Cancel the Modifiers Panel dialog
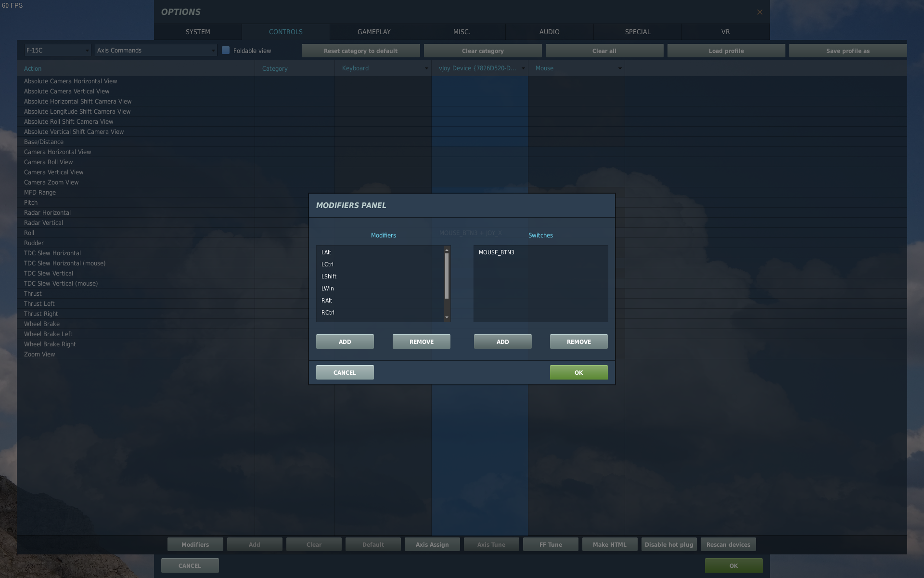 pos(345,372)
